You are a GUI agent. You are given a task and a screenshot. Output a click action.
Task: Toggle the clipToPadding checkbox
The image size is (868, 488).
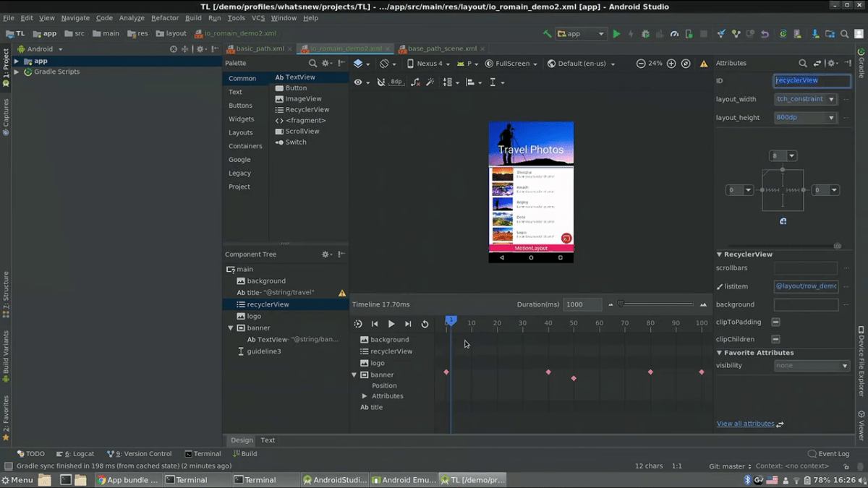point(775,322)
